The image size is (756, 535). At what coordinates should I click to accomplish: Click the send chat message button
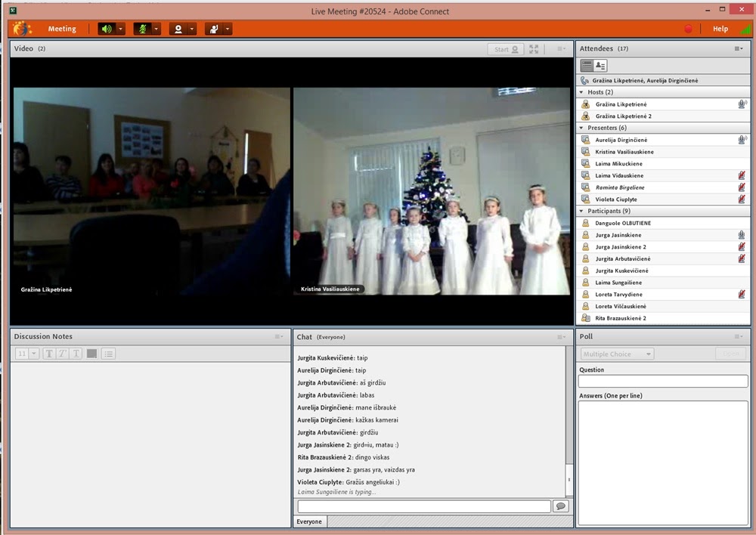tap(561, 506)
